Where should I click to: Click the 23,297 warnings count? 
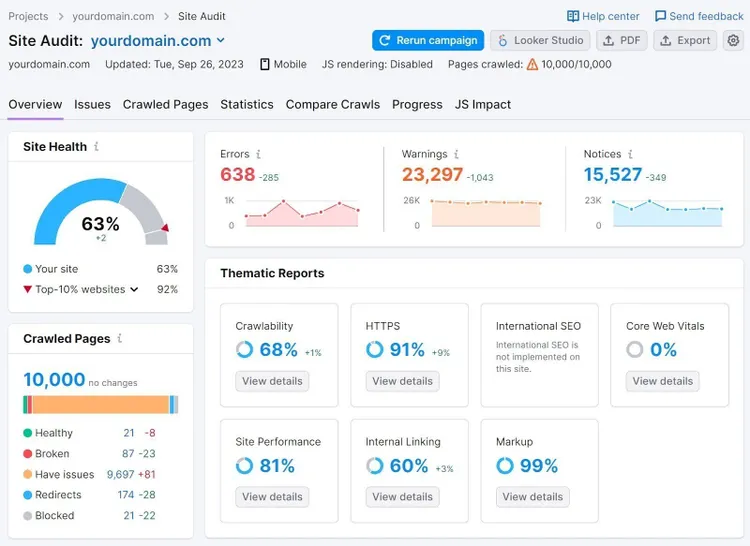click(x=432, y=174)
